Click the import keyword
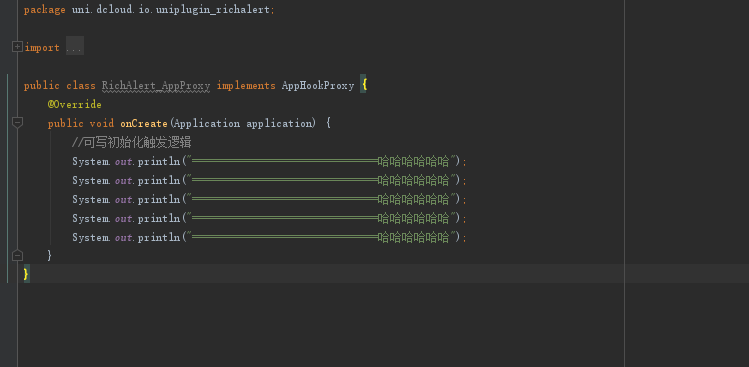The width and height of the screenshot is (749, 367). point(42,47)
